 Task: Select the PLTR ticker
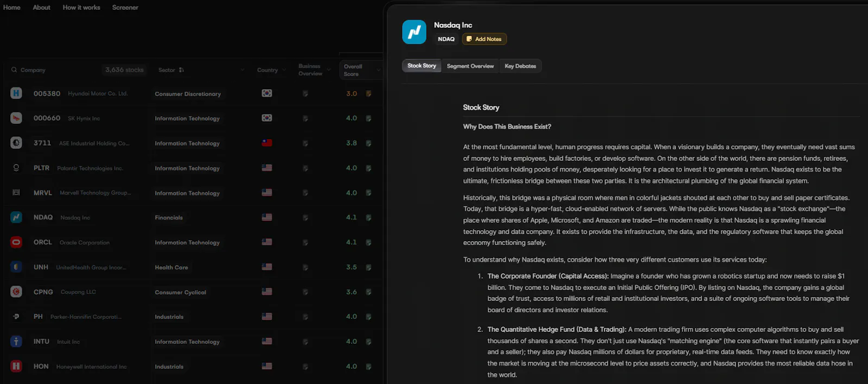click(41, 168)
